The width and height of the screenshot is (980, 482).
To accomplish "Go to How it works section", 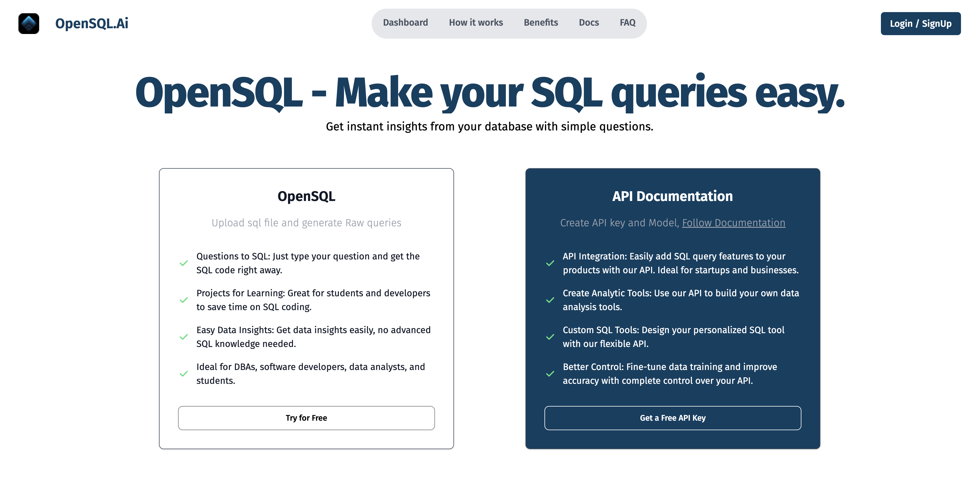I will (476, 23).
